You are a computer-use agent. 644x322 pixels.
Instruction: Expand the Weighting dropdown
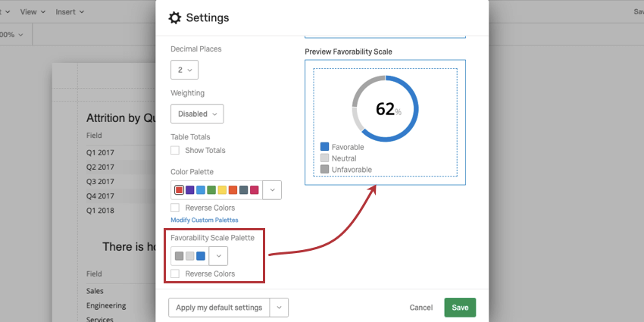197,114
